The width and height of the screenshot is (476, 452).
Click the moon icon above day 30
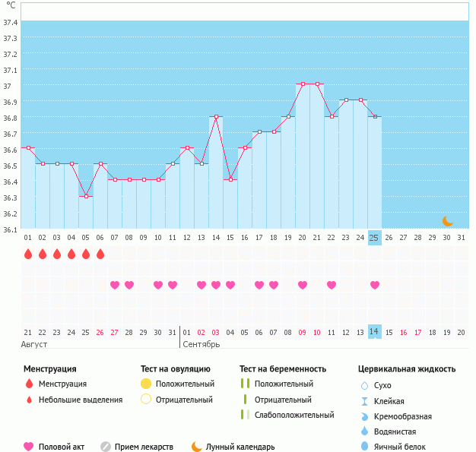coord(448,220)
